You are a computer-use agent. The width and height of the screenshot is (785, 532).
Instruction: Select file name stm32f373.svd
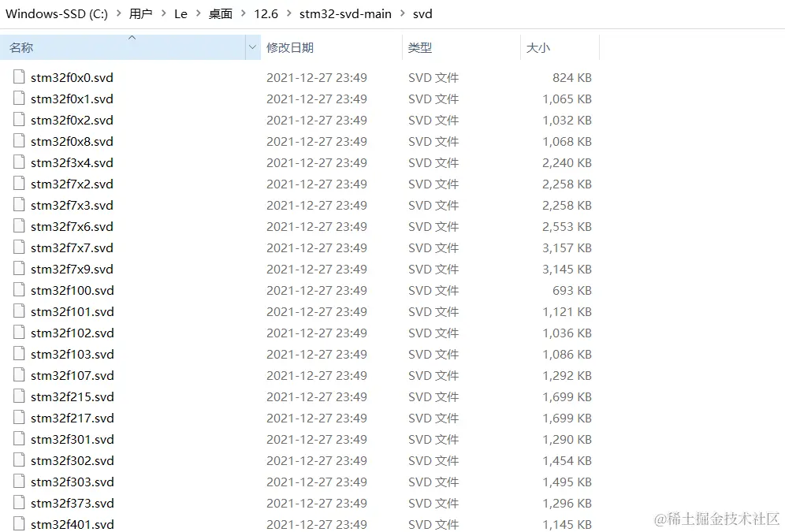(72, 503)
